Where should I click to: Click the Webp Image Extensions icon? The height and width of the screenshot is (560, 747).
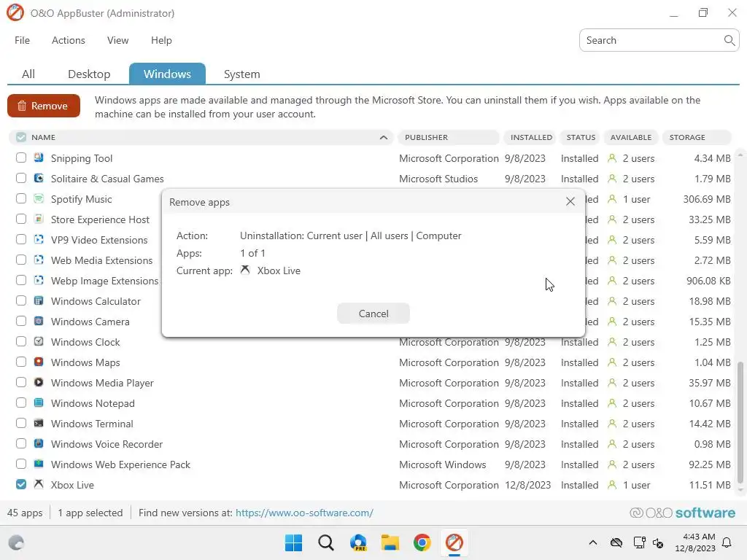click(39, 281)
